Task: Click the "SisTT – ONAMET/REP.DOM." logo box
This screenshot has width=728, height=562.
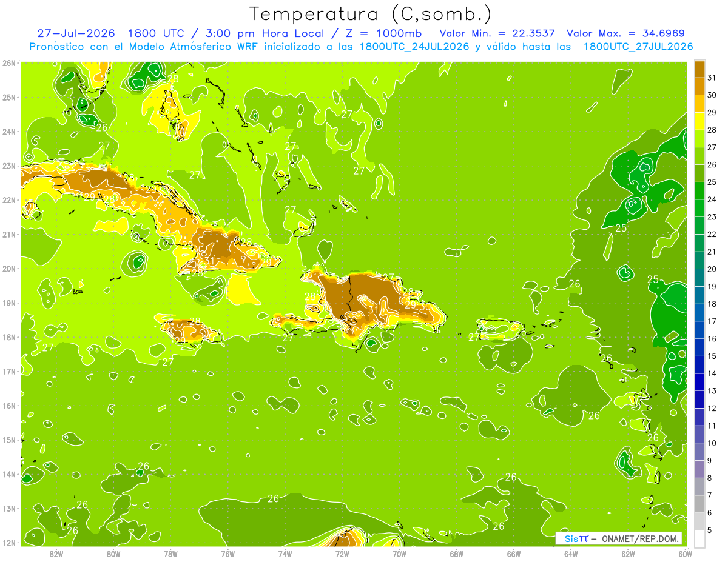Action: pyautogui.click(x=618, y=538)
